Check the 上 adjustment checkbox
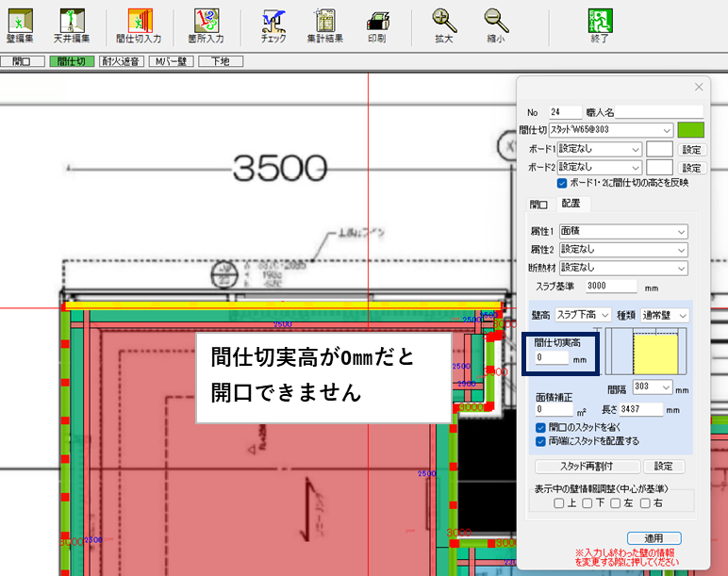Image resolution: width=728 pixels, height=576 pixels. pos(559,503)
